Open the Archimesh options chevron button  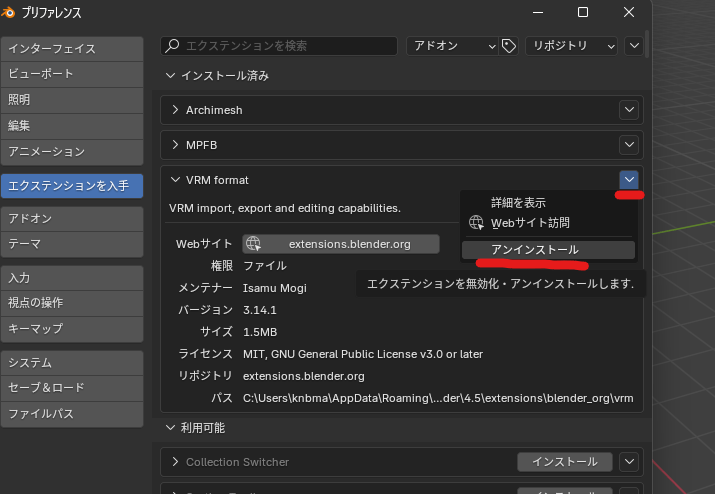628,110
